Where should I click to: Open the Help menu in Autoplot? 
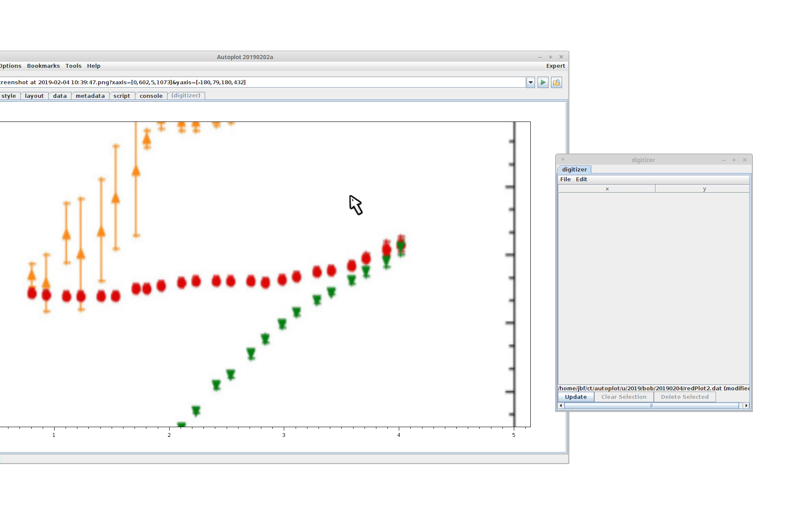point(94,66)
